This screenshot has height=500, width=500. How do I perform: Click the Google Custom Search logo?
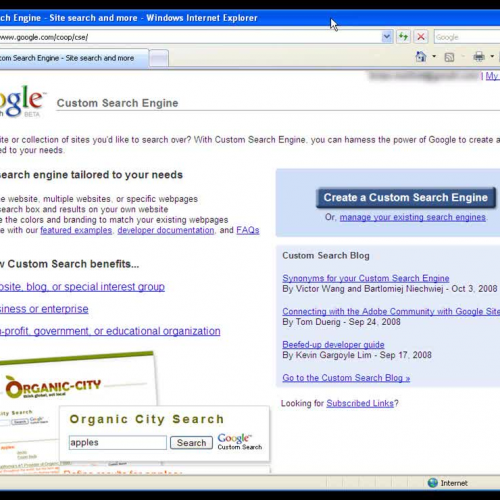[x=240, y=442]
